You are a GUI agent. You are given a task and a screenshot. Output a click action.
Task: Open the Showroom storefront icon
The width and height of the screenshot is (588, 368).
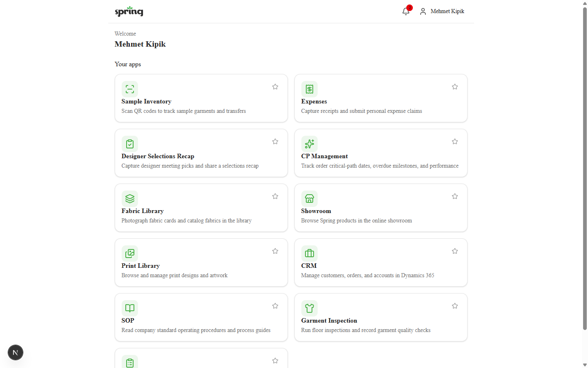pyautogui.click(x=310, y=199)
